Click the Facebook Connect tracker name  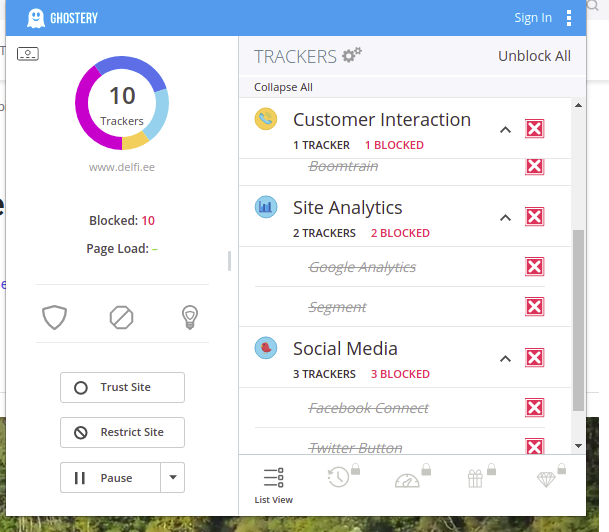(x=369, y=408)
